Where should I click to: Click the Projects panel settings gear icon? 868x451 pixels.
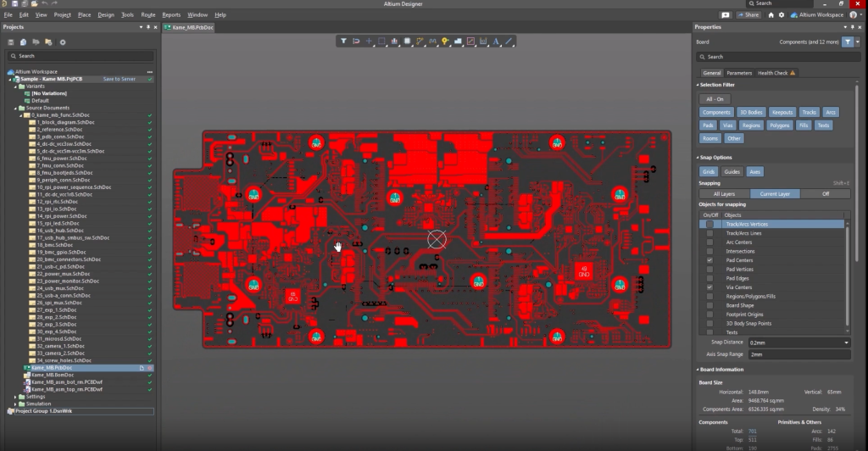63,42
